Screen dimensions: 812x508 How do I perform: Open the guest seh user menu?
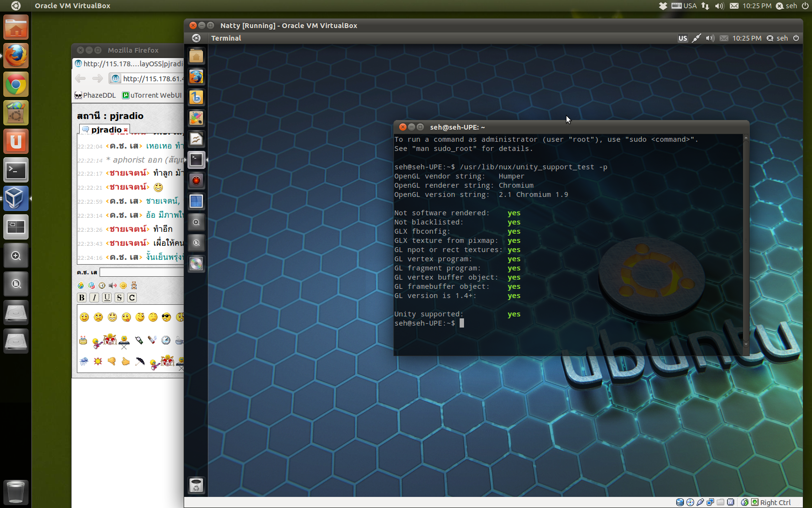click(777, 38)
